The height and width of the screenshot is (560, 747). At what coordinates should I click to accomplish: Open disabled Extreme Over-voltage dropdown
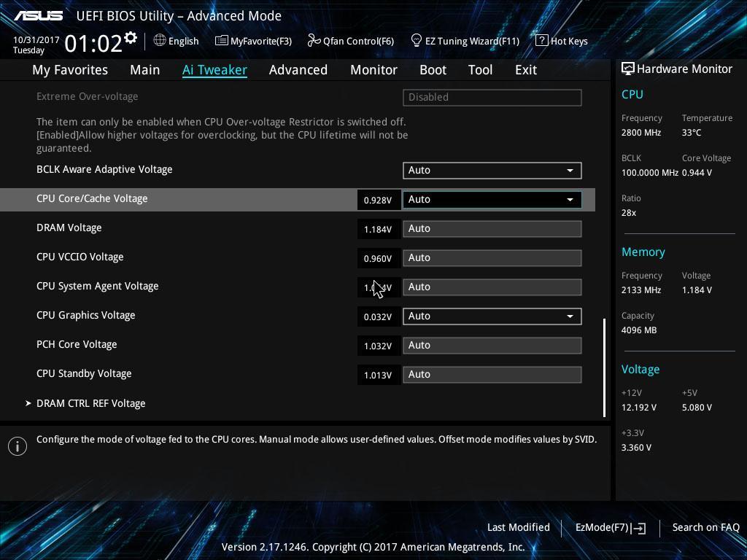coord(492,97)
